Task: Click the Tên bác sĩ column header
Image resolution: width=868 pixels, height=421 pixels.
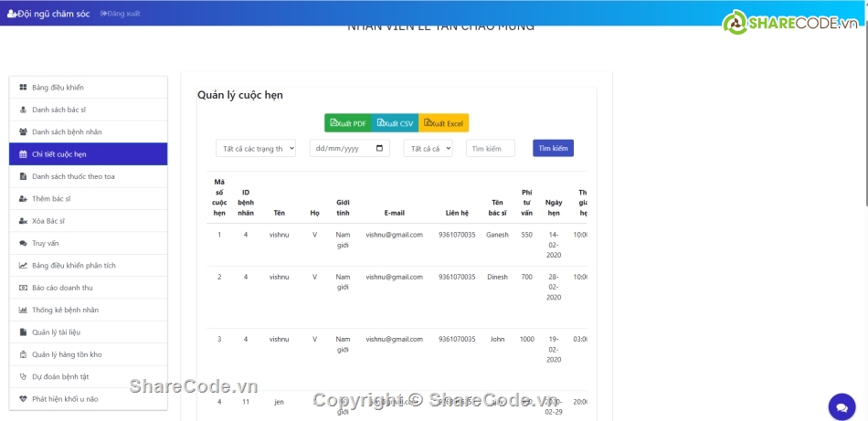Action: coord(497,207)
